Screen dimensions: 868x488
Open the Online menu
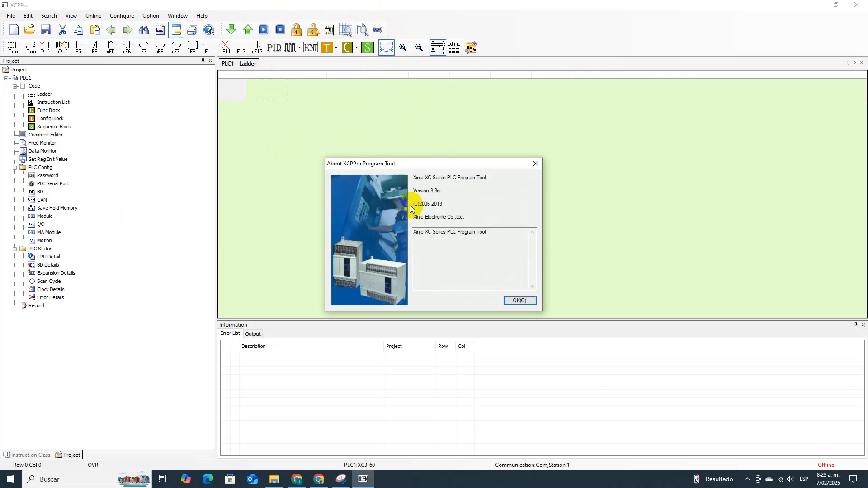93,16
